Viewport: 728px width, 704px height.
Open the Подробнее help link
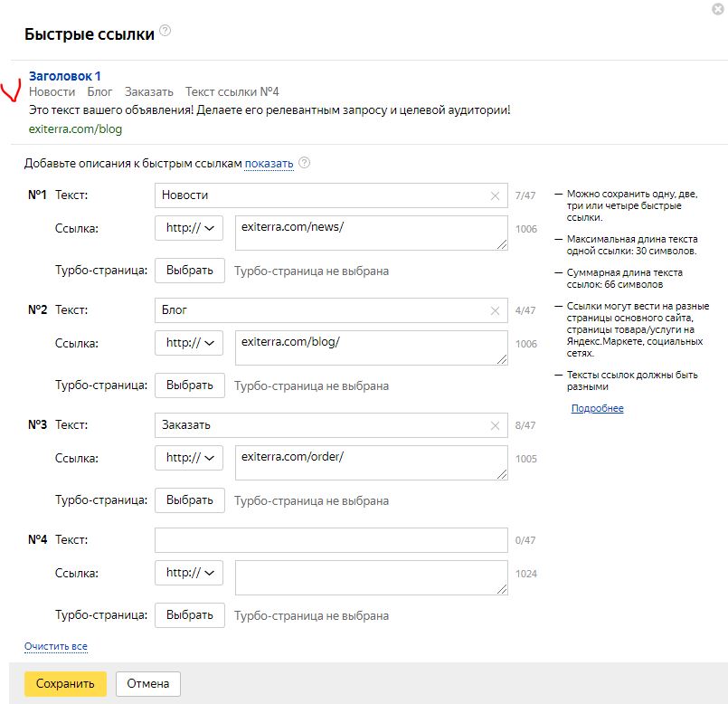(x=597, y=408)
